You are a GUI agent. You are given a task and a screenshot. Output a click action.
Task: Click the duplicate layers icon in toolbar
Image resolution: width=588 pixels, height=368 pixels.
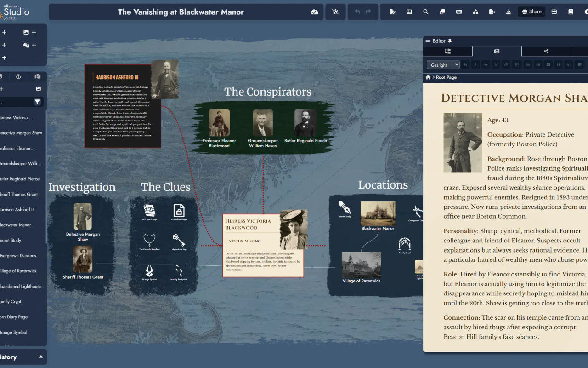[442, 12]
